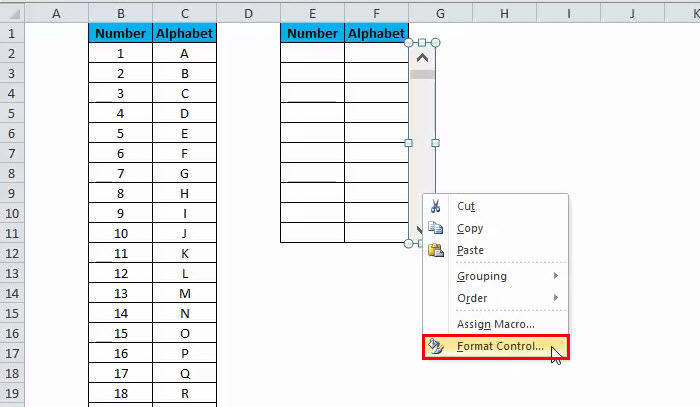Select Format Control... menu entry
Screen dimensions: 700x407
click(496, 346)
